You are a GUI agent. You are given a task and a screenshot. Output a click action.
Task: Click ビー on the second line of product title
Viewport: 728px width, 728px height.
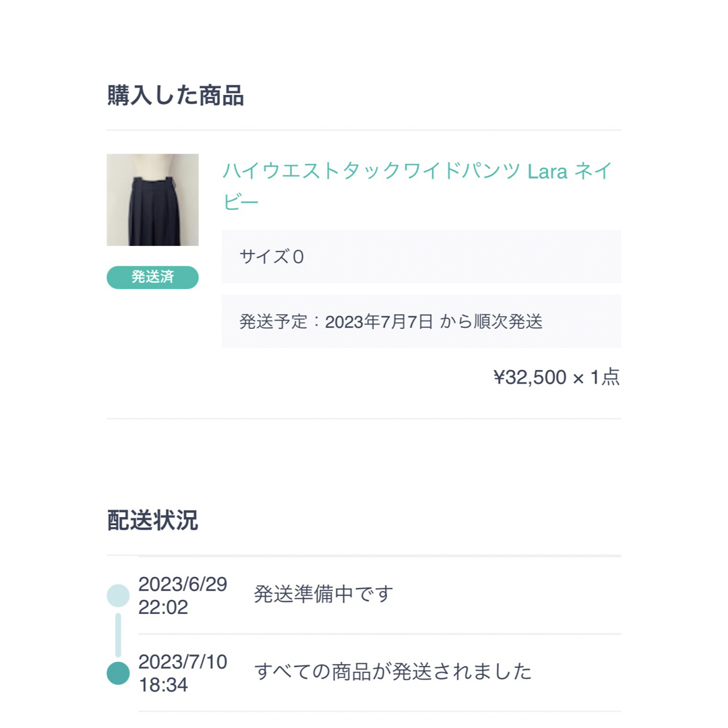(x=241, y=202)
